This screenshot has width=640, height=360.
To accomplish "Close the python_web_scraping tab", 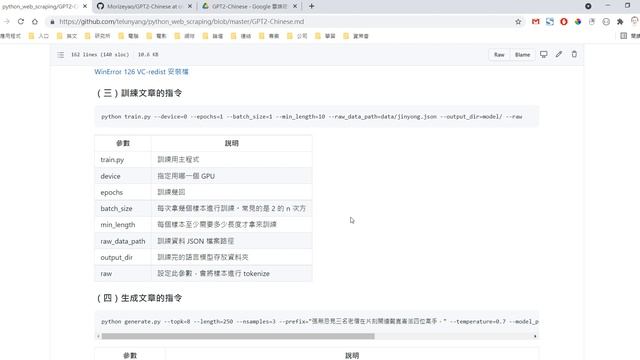I will (85, 7).
